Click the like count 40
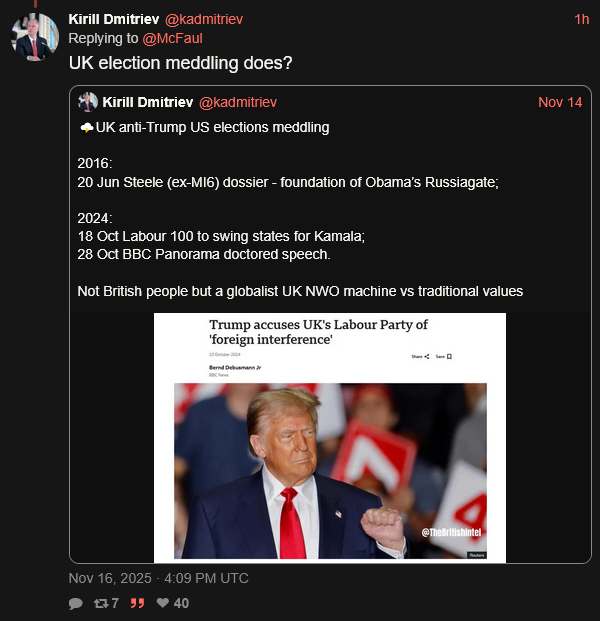Screen dimensions: 600x621 pos(181,603)
